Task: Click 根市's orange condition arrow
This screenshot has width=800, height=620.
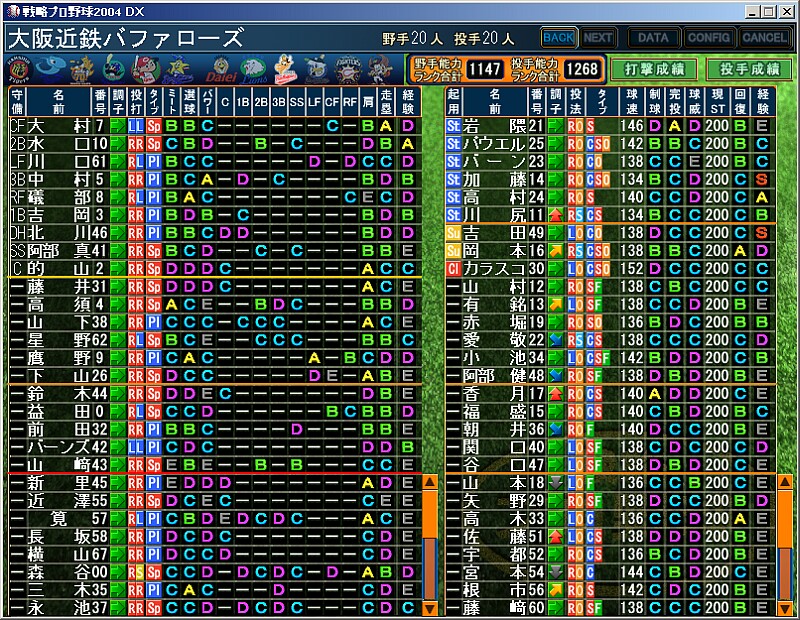Action: (556, 590)
